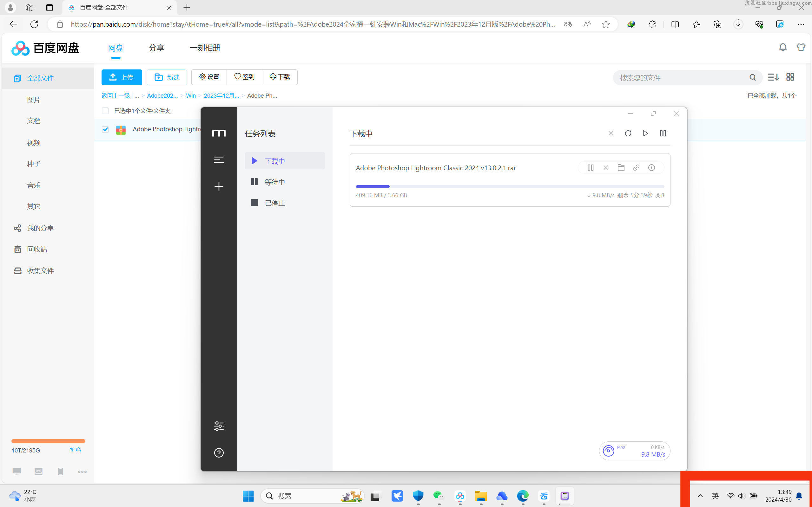Show hidden system tray icons chevron
Screen dimensions: 812x507
click(700, 496)
